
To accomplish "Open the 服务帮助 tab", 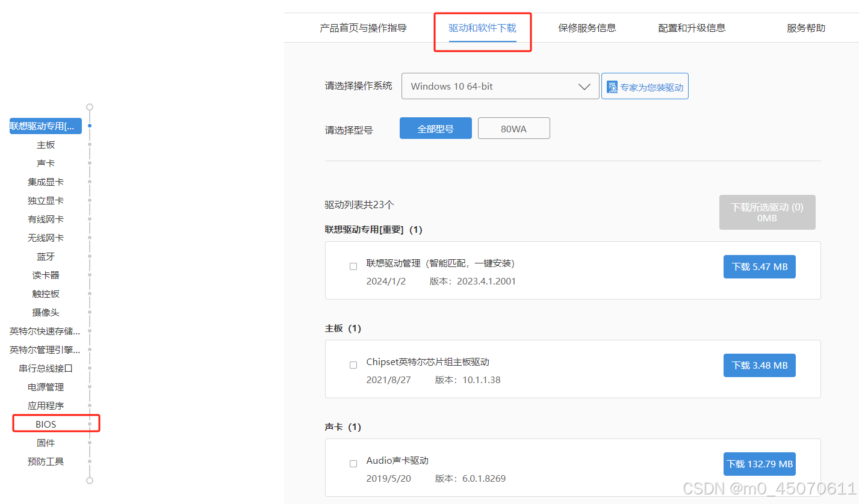I will coord(806,28).
